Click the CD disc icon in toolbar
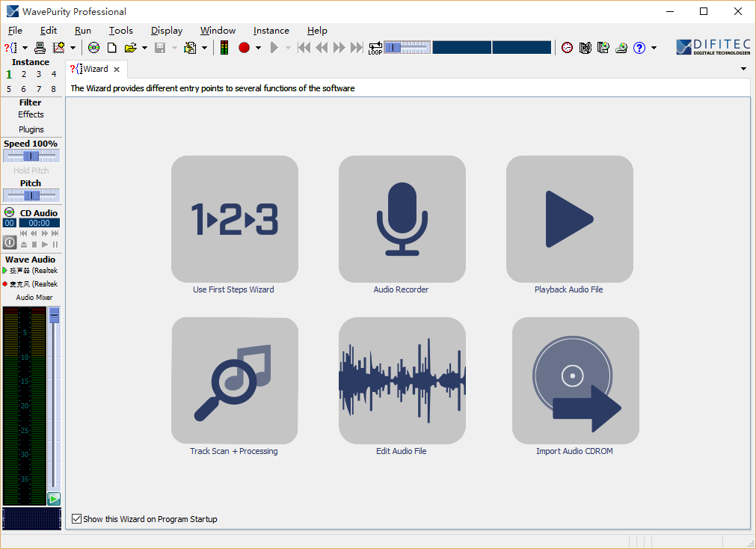Viewport: 756px width, 549px height. (x=93, y=48)
